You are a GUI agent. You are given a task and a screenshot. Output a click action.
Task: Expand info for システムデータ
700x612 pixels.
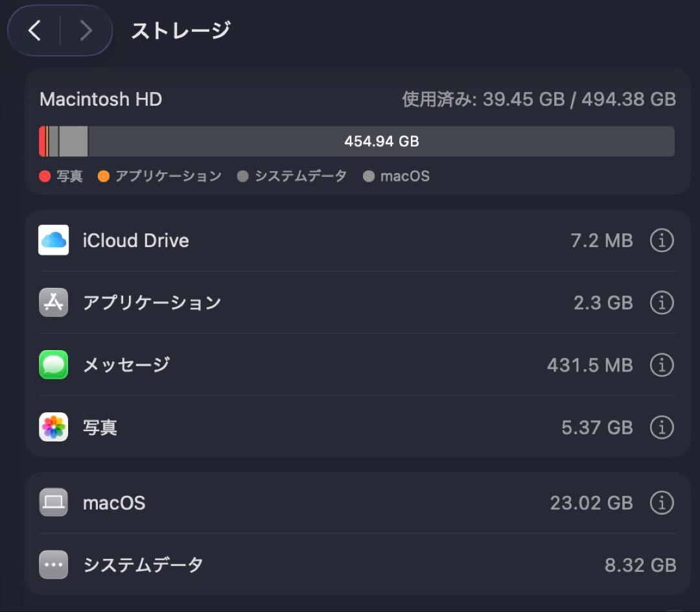coord(661,564)
